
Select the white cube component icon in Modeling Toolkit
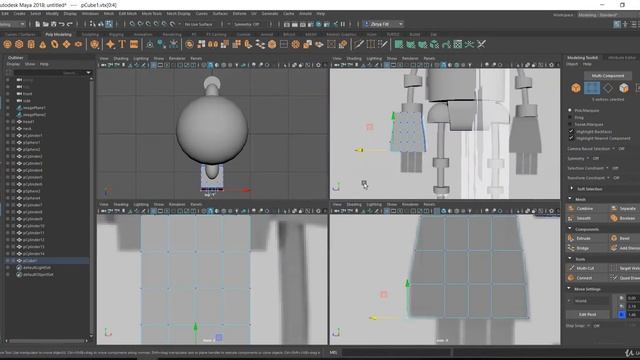(624, 88)
